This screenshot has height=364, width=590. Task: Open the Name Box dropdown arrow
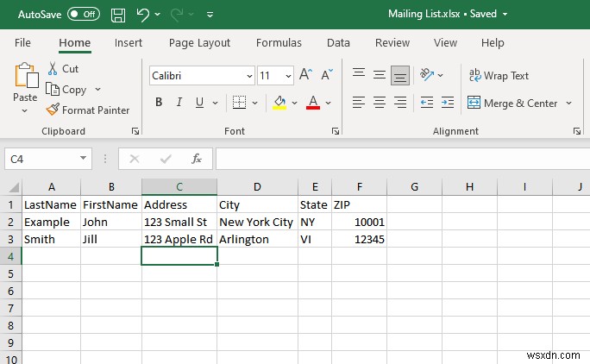pos(83,159)
